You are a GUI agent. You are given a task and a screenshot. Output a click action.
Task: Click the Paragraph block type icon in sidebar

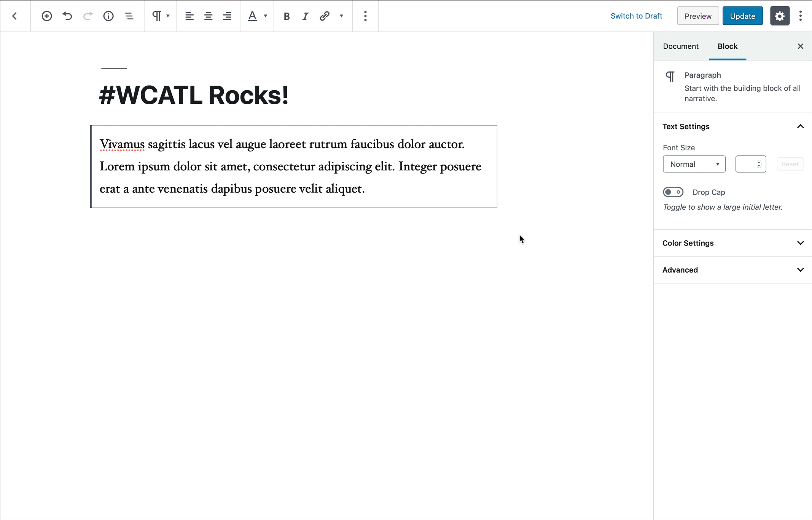pos(670,77)
